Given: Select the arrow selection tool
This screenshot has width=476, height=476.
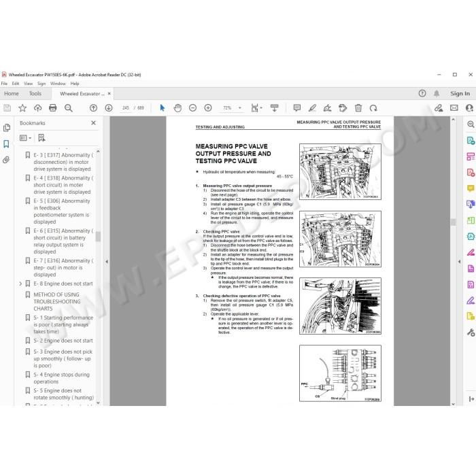Looking at the screenshot, I should click(x=163, y=107).
